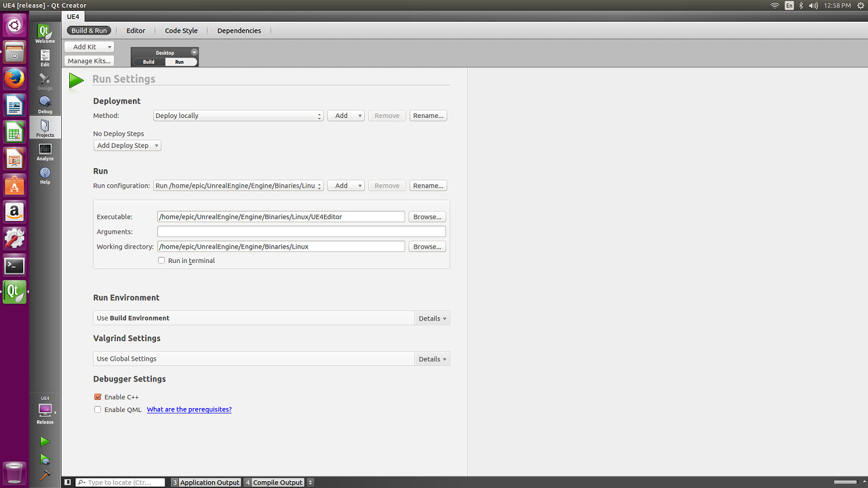Click the green Run button in mode bar

(x=45, y=442)
